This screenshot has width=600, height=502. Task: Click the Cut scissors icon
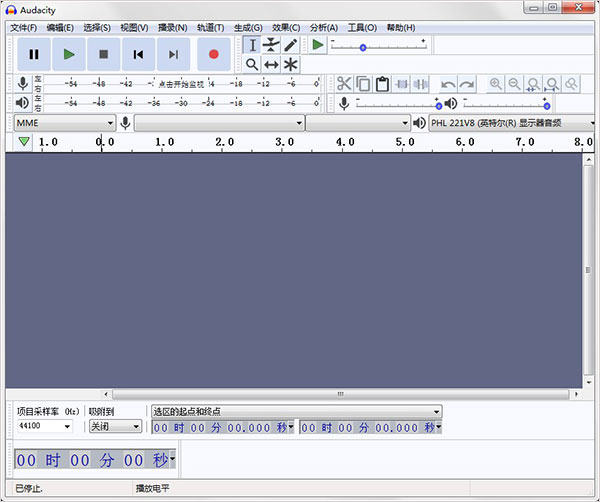click(344, 84)
